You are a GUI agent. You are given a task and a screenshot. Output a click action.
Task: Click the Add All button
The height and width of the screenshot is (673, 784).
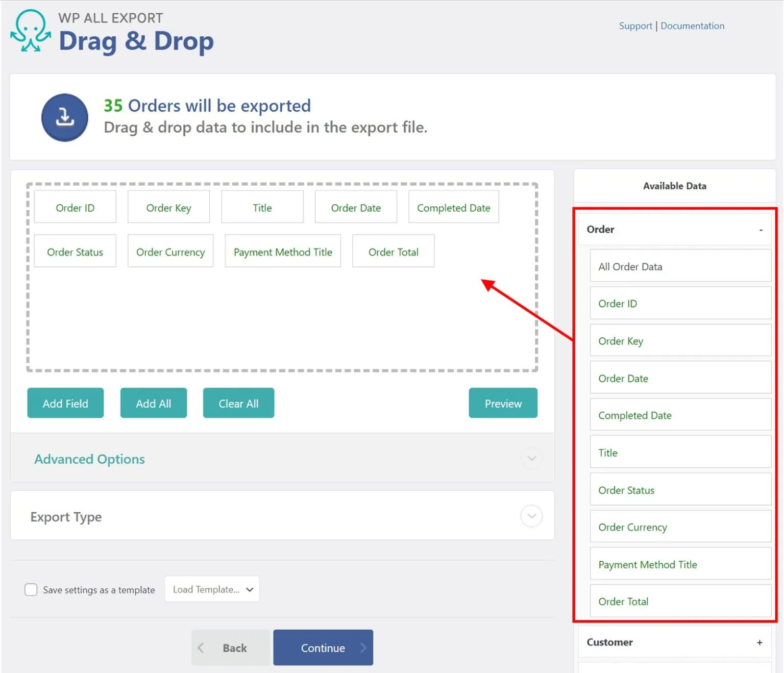[153, 403]
